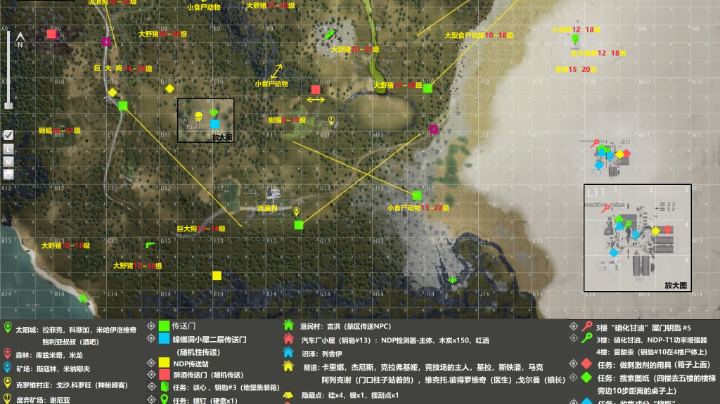Click the red square marker in the top-left forest

pyautogui.click(x=51, y=34)
